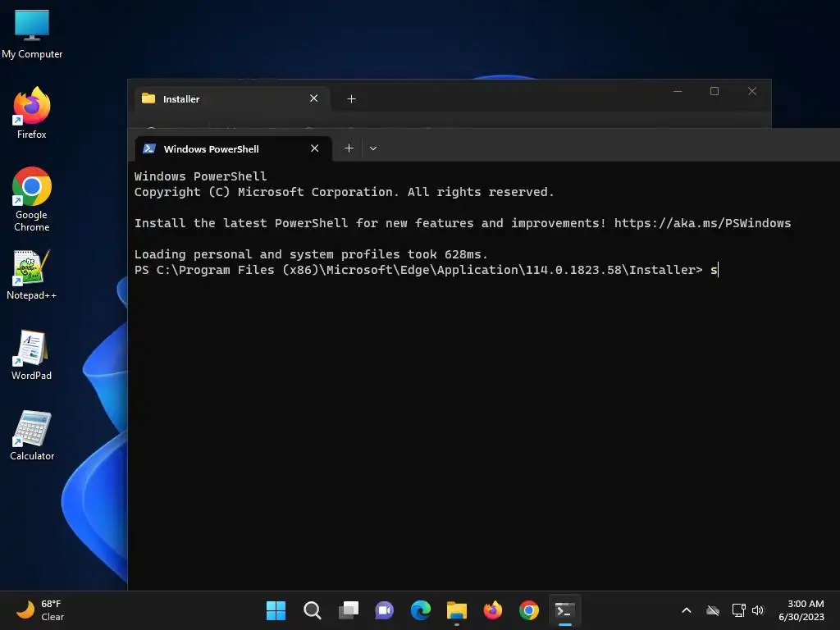This screenshot has height=630, width=840.
Task: Open Google Chrome desktop shortcut
Action: click(32, 199)
